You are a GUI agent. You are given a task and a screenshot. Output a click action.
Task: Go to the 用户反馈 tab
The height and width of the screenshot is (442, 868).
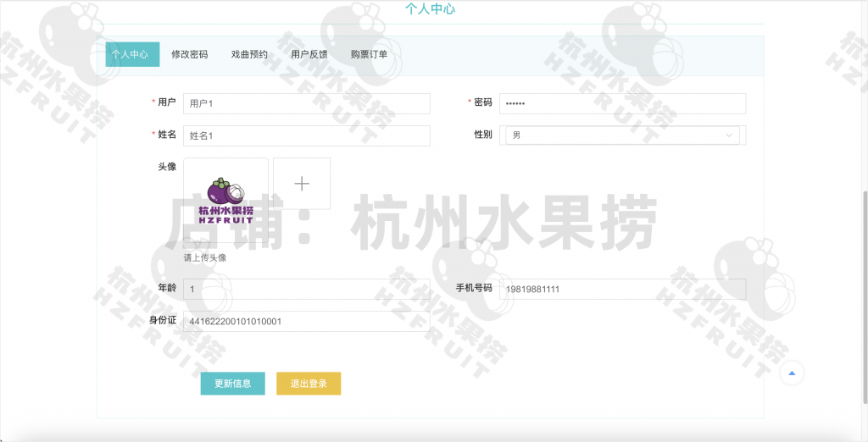click(309, 54)
